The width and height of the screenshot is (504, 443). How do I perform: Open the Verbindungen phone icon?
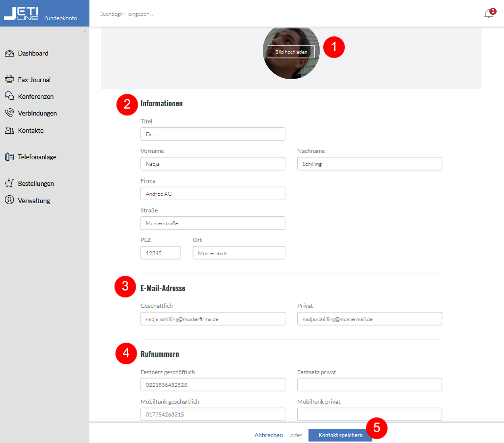(x=9, y=113)
